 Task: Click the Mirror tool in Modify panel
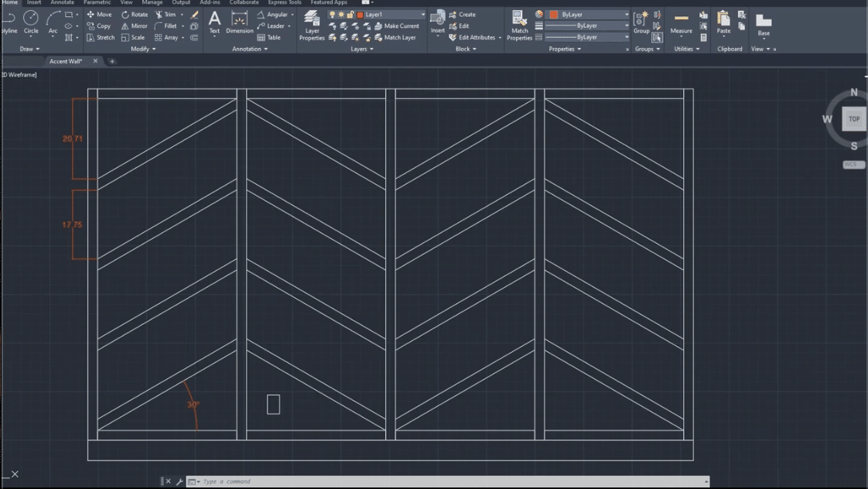click(x=134, y=26)
